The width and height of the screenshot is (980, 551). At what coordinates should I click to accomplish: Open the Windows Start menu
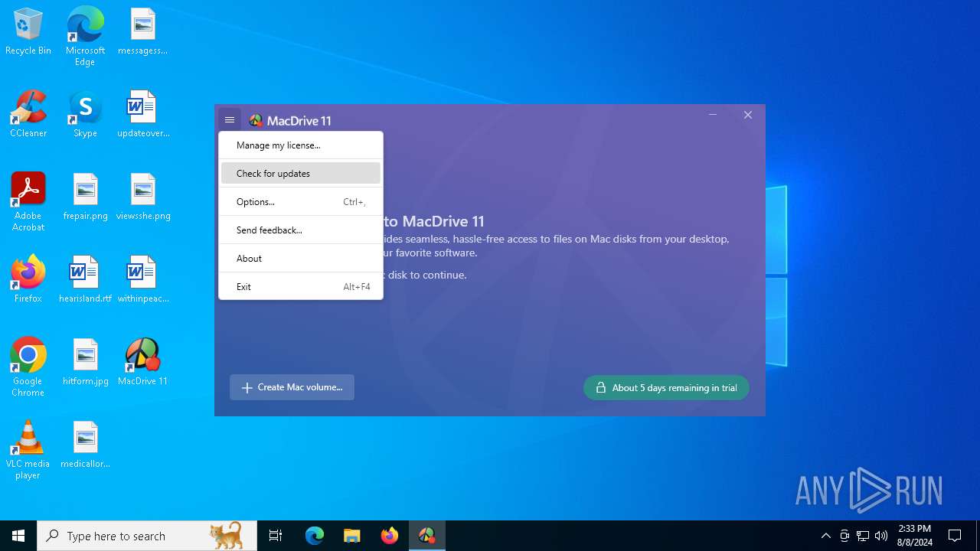18,536
